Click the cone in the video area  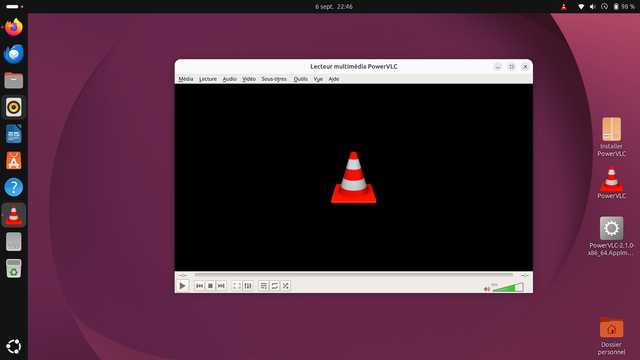tap(353, 178)
